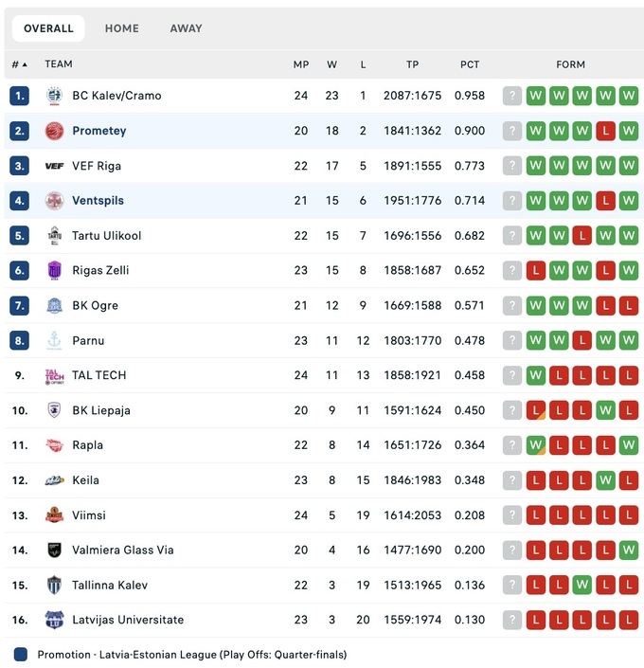
Task: Select the OVERALL standings tab
Action: pyautogui.click(x=48, y=28)
